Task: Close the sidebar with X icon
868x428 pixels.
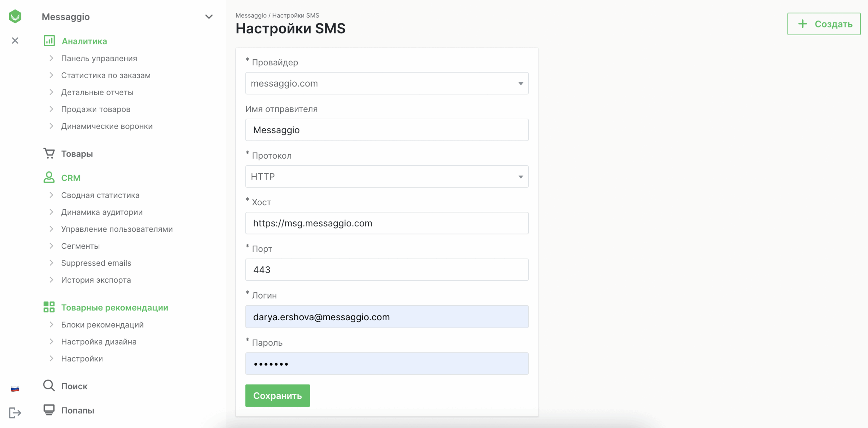Action: 15,41
